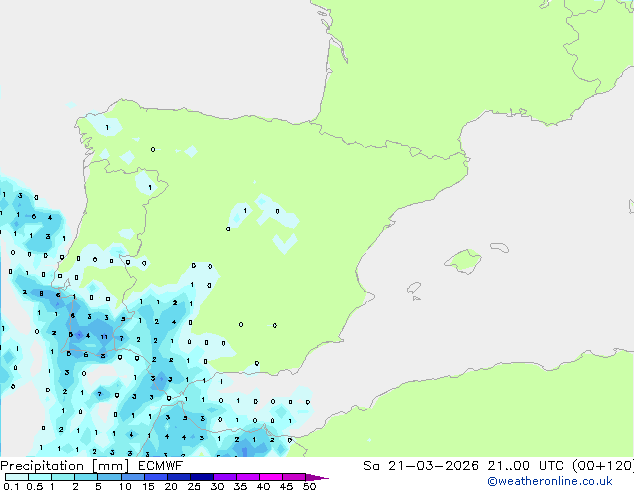The image size is (634, 490).
Task: Click the 'Precipitation [mm]' title label
Action: click(x=64, y=466)
